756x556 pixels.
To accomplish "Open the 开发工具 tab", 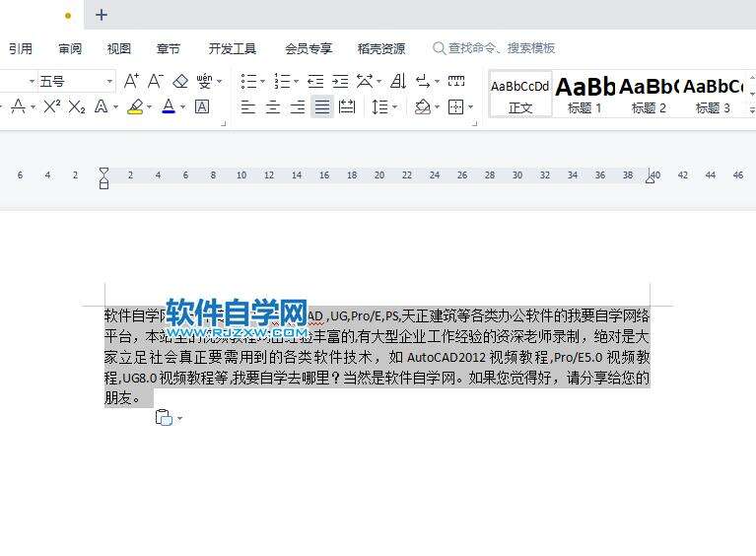I will (233, 48).
